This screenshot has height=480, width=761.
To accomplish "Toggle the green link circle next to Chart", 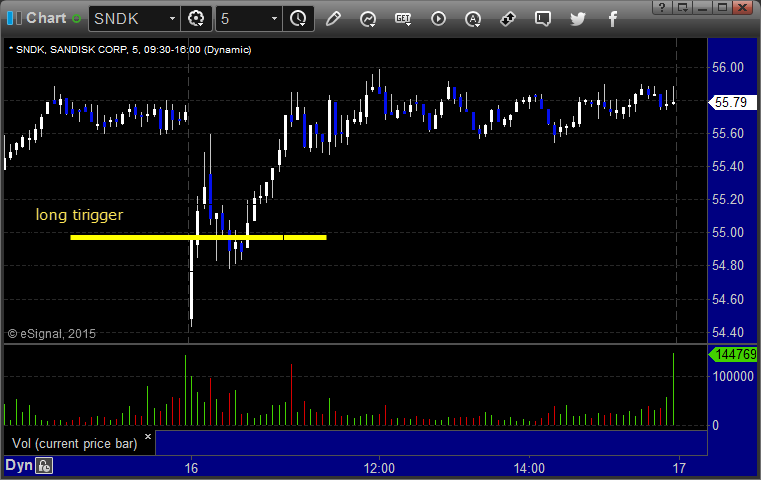I will click(76, 19).
